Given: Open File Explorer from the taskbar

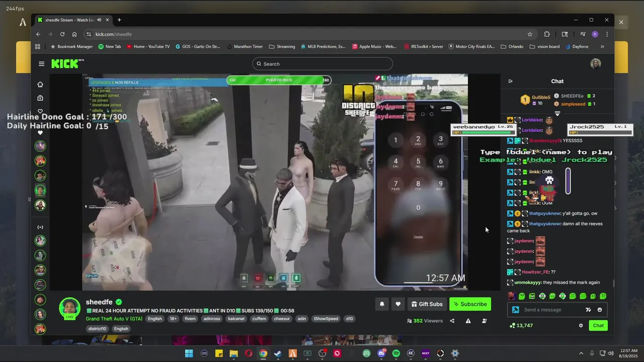Looking at the screenshot, I should point(233,353).
